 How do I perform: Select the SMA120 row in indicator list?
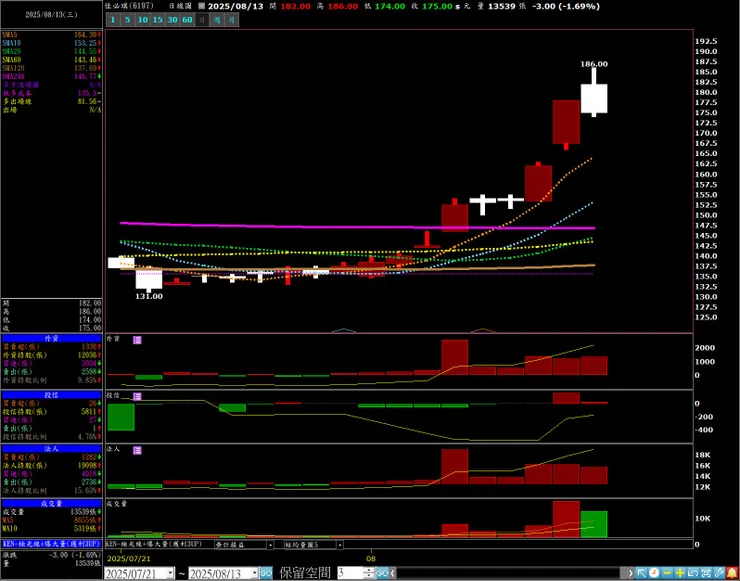click(x=51, y=68)
